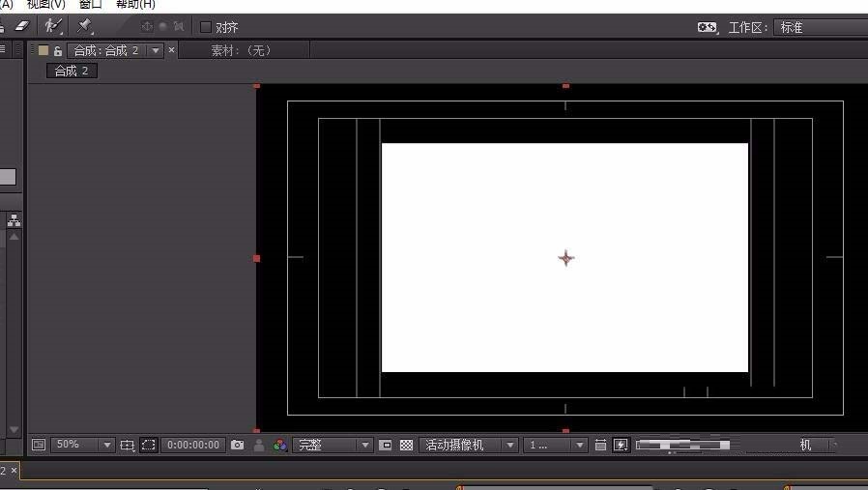The height and width of the screenshot is (490, 868).
Task: Open the 完整 resolution dropdown
Action: click(x=333, y=446)
